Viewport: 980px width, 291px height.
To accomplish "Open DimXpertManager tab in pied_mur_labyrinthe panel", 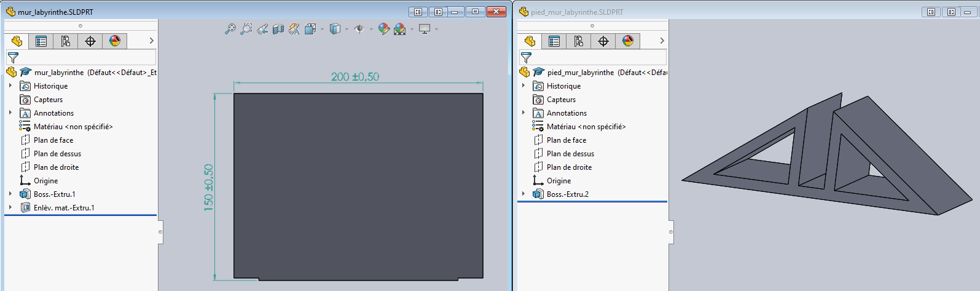I will pos(603,41).
